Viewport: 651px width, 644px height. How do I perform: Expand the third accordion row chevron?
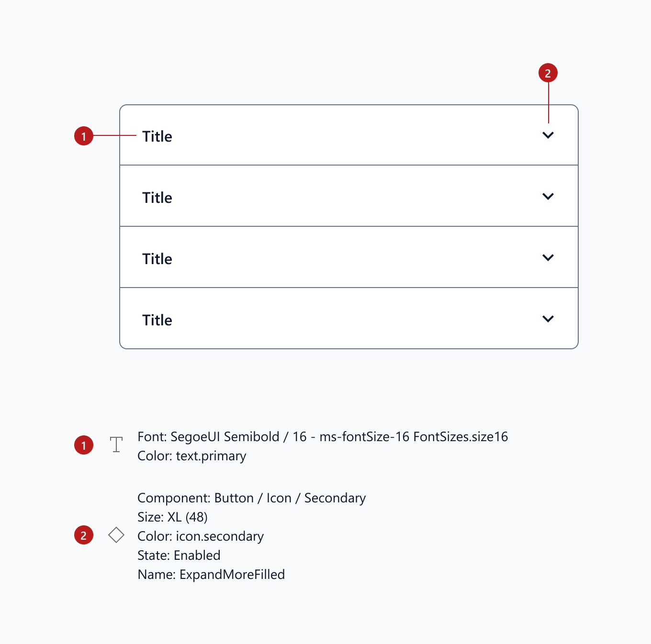click(548, 258)
